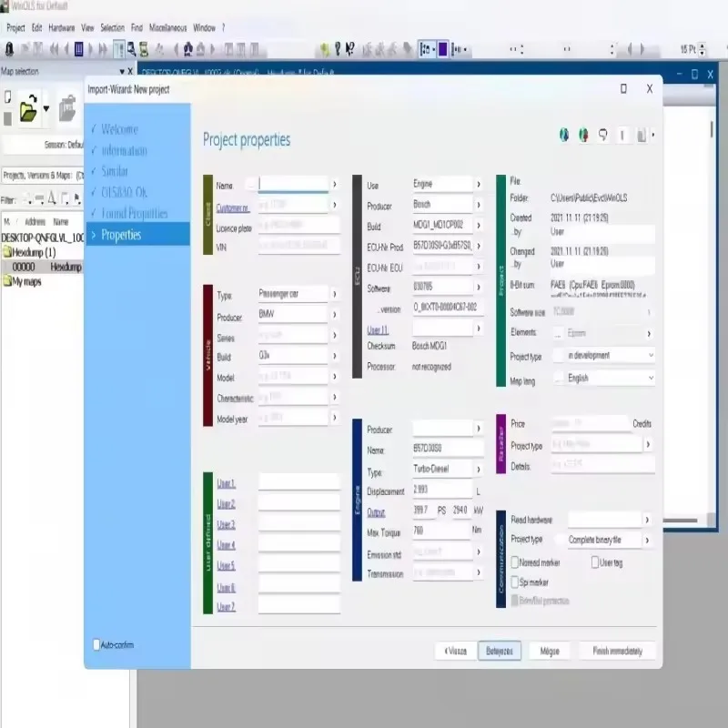Click the magnifier search toolbar icon

pyautogui.click(x=131, y=49)
